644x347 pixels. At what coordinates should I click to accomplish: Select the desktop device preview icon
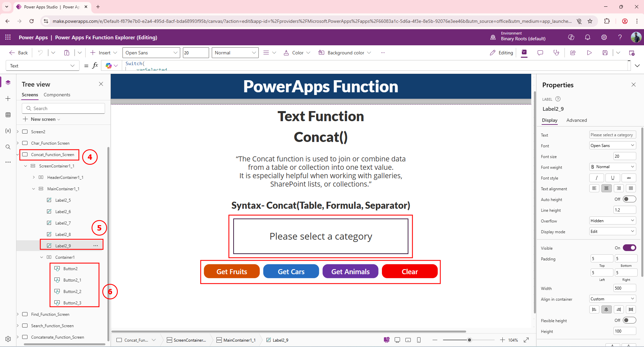[x=397, y=340]
